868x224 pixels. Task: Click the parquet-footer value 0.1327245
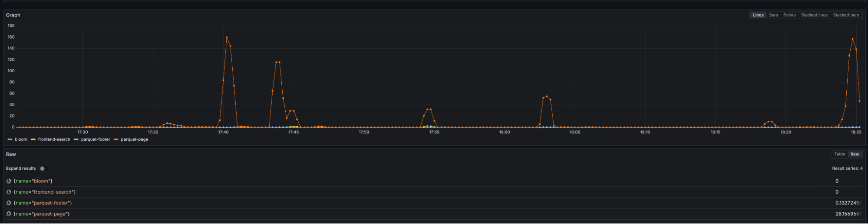[x=848, y=203]
